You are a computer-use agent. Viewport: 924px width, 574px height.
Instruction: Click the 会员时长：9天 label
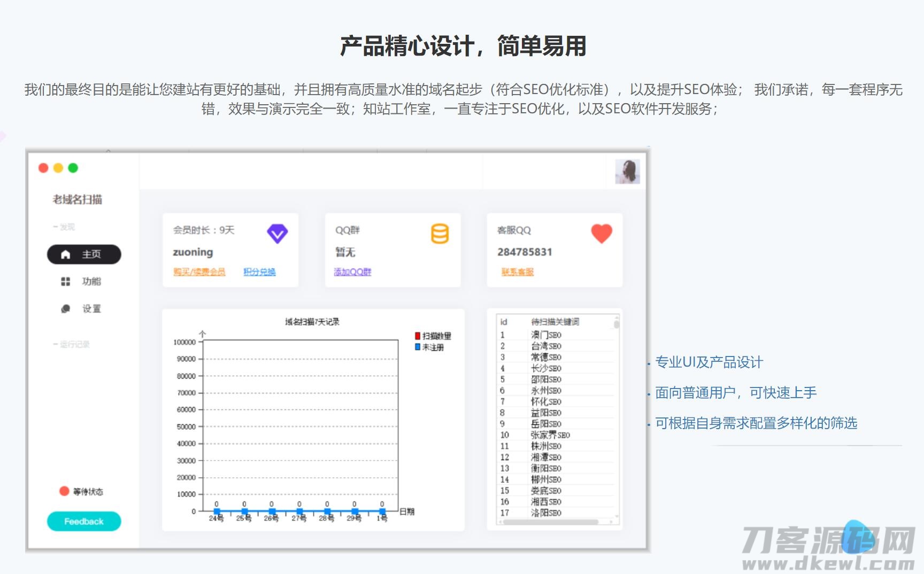204,230
